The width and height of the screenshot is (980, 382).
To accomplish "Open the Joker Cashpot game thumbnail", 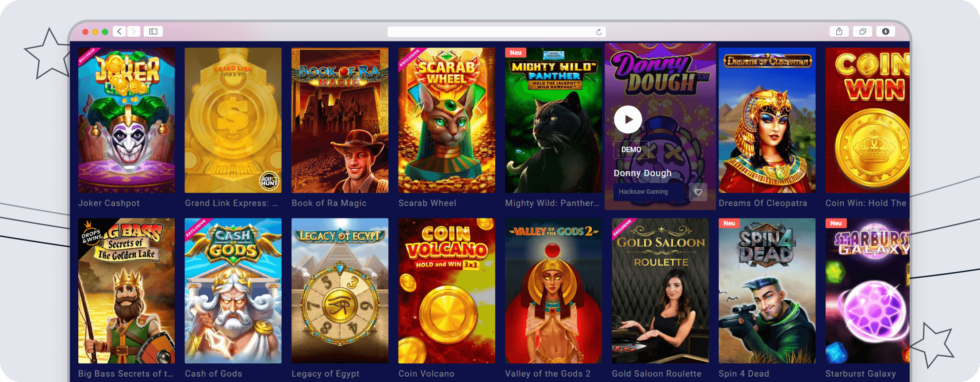I will coord(126,120).
